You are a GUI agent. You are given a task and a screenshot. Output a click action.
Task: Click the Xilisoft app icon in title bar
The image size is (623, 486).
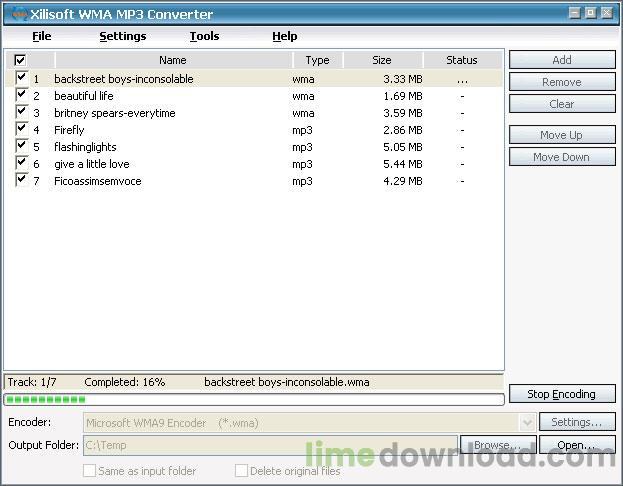19,14
